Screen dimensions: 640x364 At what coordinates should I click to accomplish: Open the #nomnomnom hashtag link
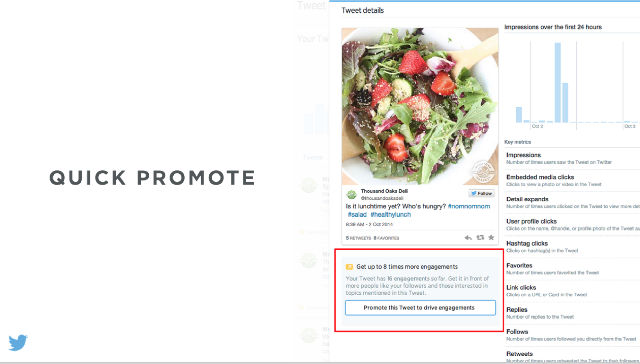point(469,206)
